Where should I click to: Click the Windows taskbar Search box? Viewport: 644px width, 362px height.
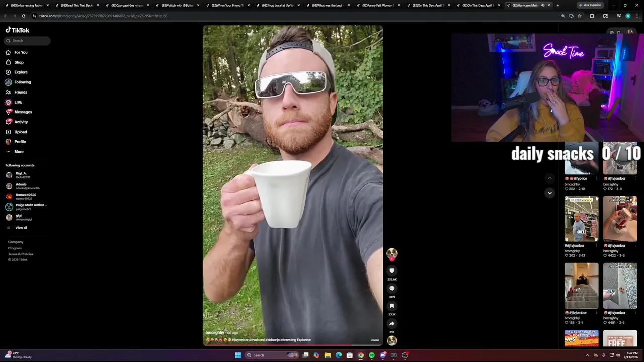(272, 355)
